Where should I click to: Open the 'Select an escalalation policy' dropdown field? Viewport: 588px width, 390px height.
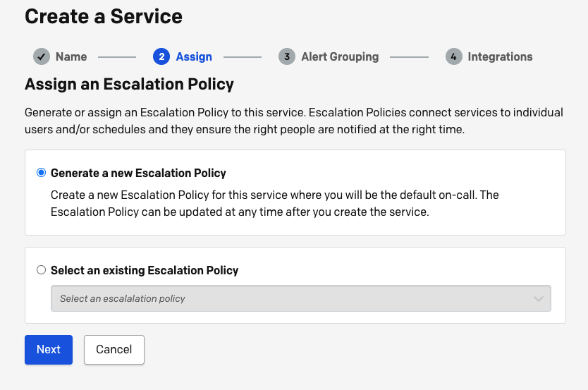tap(301, 298)
